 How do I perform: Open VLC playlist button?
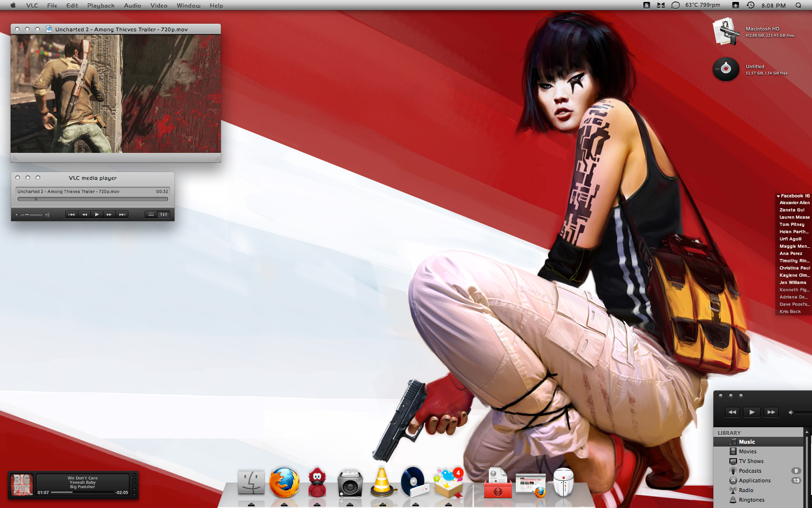click(x=151, y=214)
